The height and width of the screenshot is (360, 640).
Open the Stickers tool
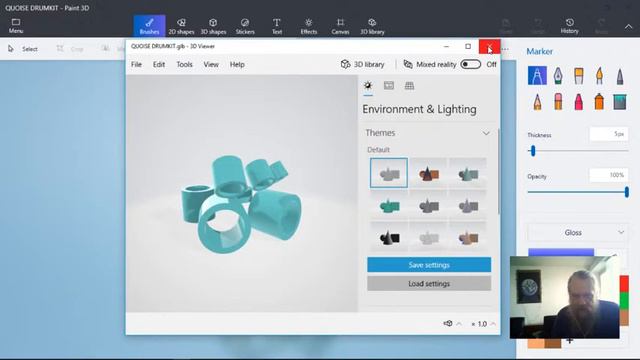click(245, 26)
